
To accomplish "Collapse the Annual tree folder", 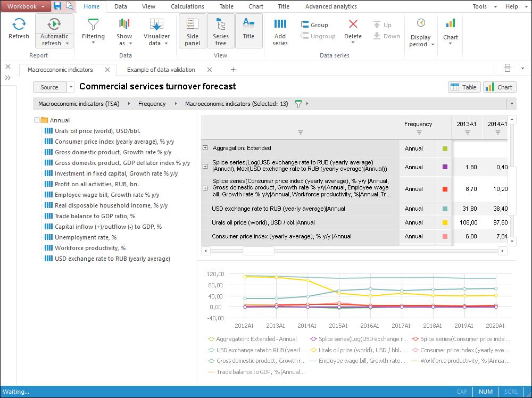I will (x=37, y=120).
